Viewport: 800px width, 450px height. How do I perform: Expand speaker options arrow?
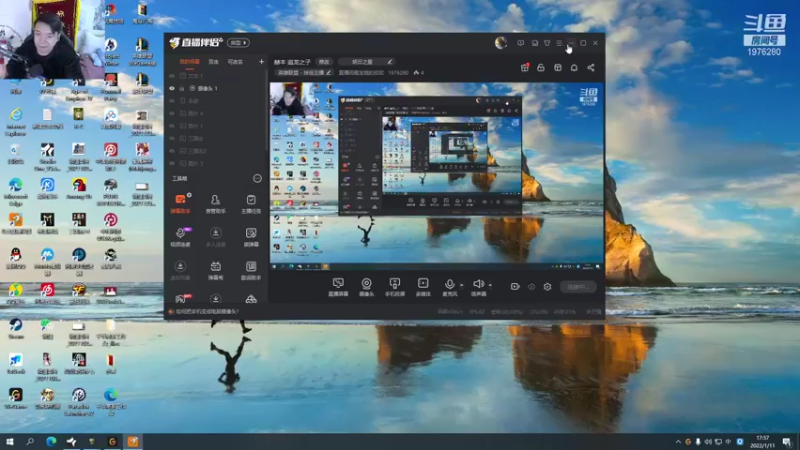point(490,285)
